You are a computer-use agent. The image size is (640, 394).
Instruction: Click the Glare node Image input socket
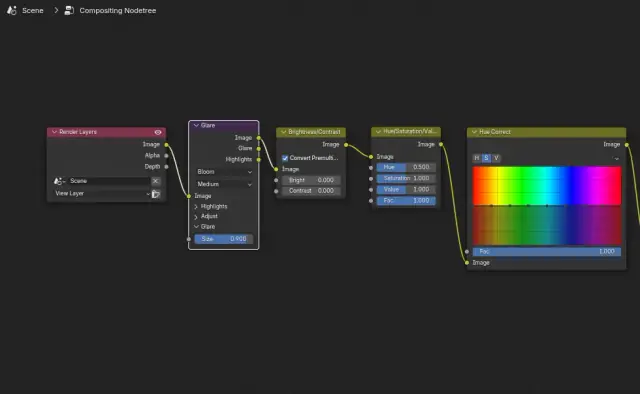point(189,196)
